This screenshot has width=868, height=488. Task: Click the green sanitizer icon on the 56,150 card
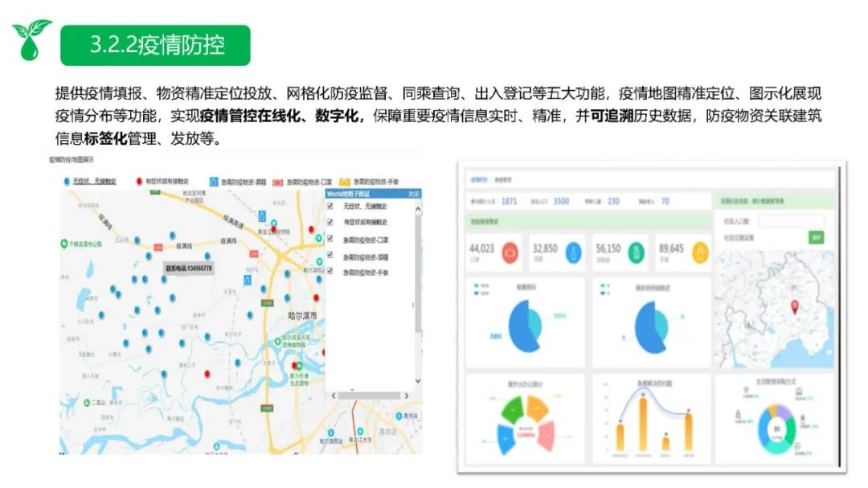pos(637,253)
